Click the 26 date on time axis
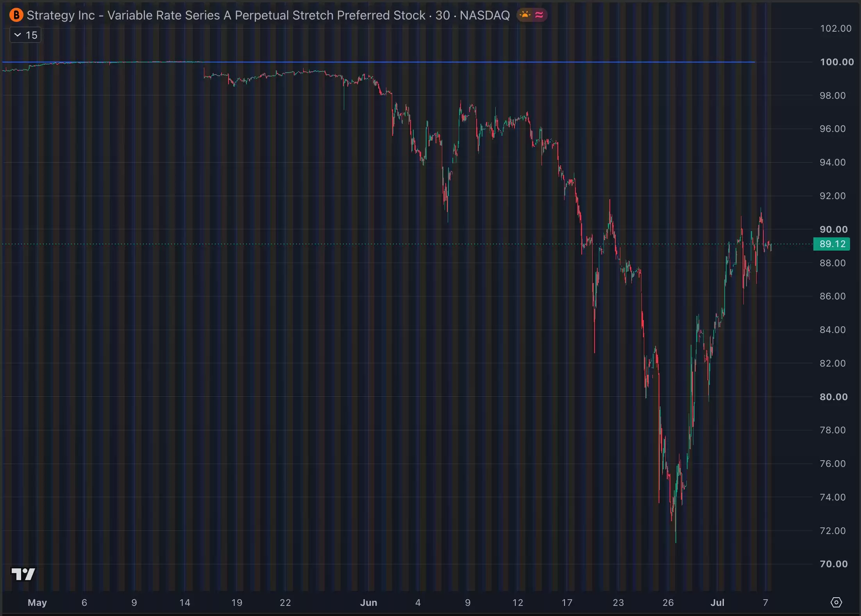Image resolution: width=861 pixels, height=616 pixels. (668, 602)
